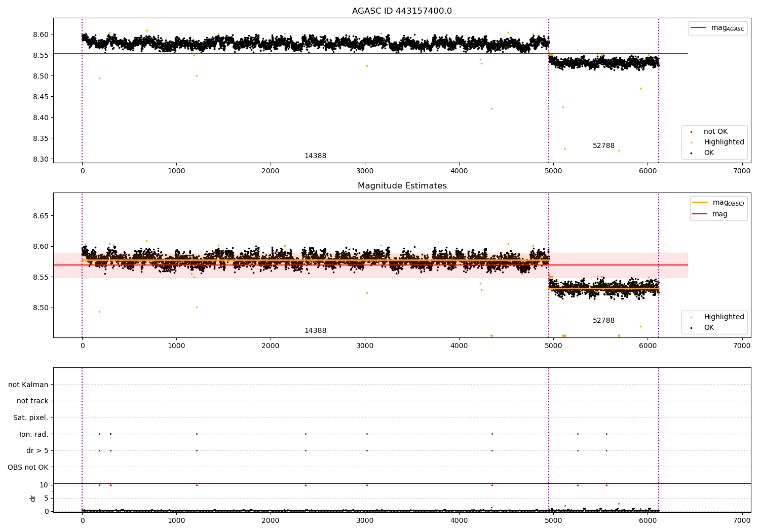Click the 'not Kalman' row label
Image resolution: width=760 pixels, height=532 pixels.
[28, 385]
